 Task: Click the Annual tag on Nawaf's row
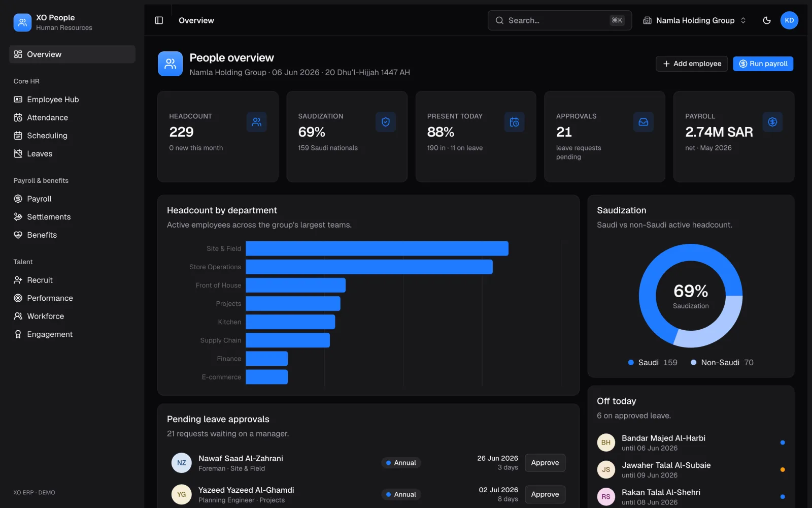click(401, 463)
